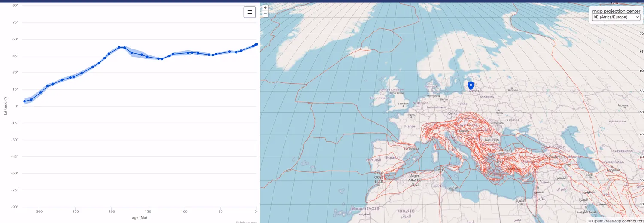Zoom out the map with minus
This screenshot has height=223, width=644.
point(265,14)
